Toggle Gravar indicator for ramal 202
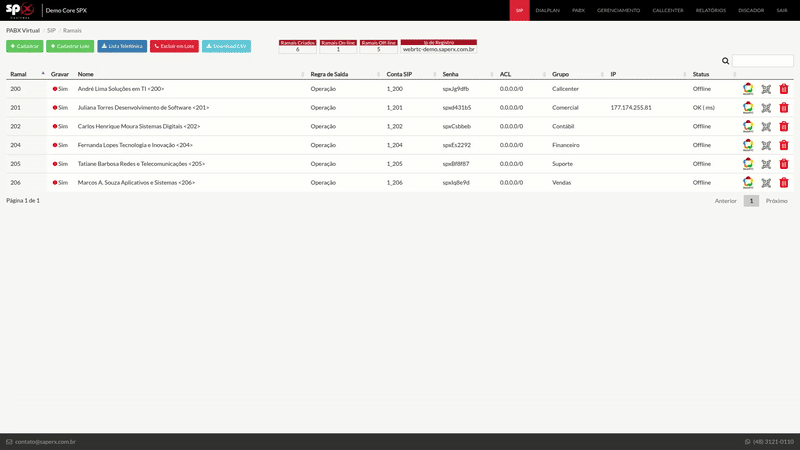 [55, 127]
